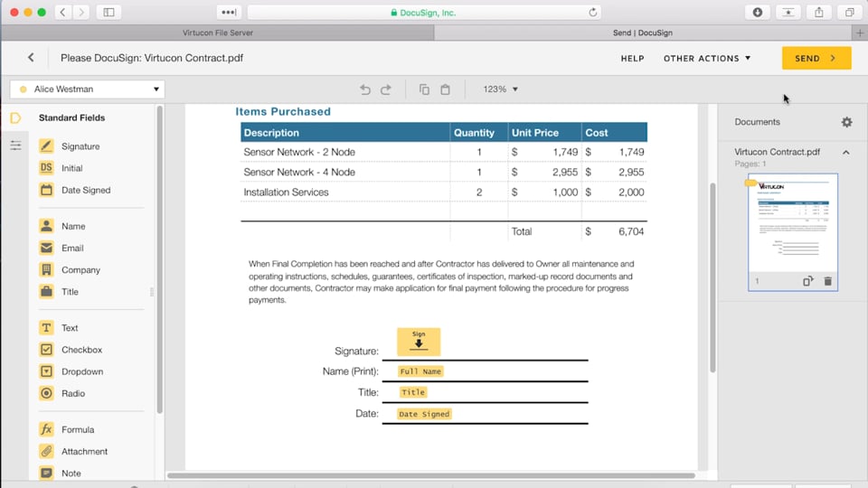868x488 pixels.
Task: Select the Virtucon Contract page thumbnail
Action: [x=792, y=223]
